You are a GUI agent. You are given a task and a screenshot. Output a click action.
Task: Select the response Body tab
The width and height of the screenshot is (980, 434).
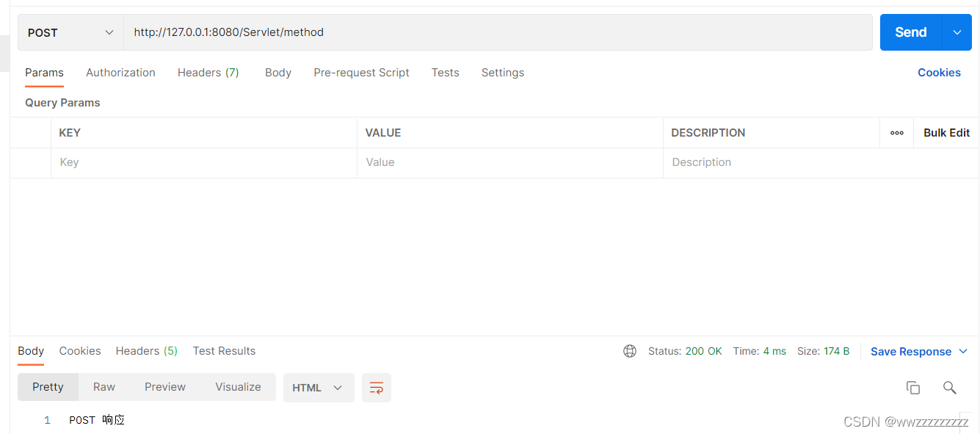coord(31,351)
